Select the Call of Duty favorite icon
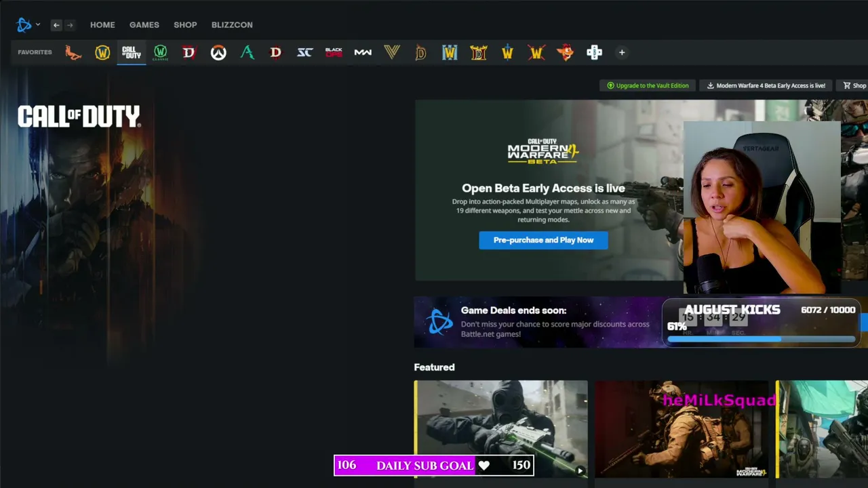 point(132,52)
